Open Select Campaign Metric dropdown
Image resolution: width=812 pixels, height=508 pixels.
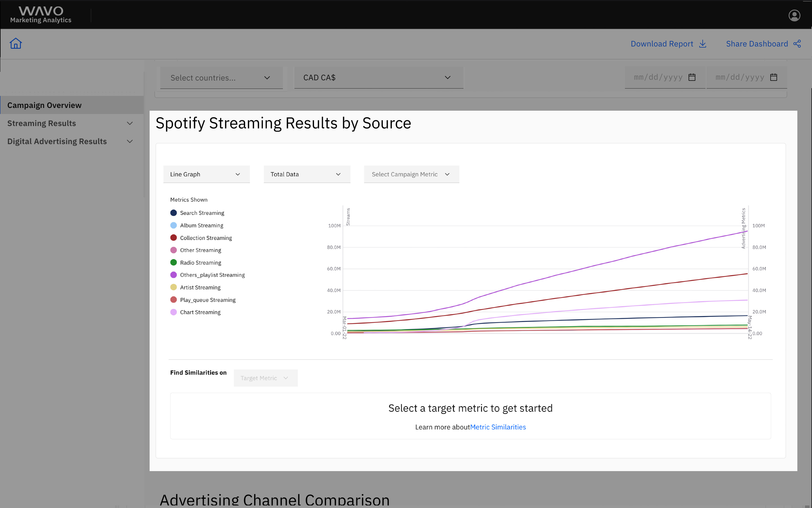[411, 174]
